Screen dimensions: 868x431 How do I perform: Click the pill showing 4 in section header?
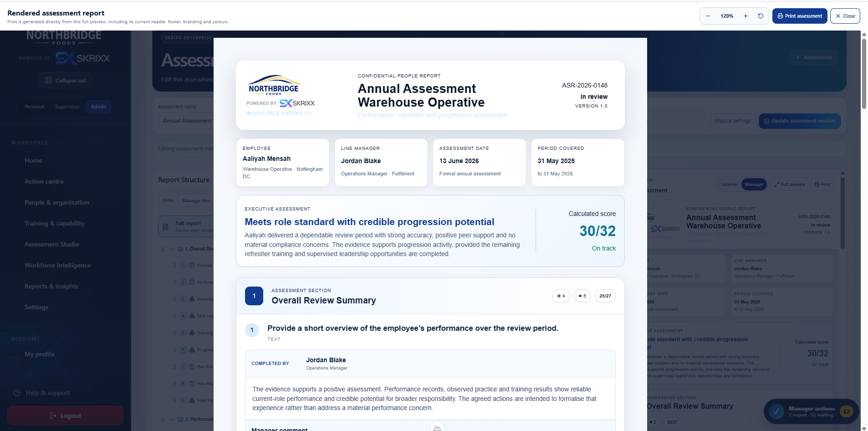[561, 296]
